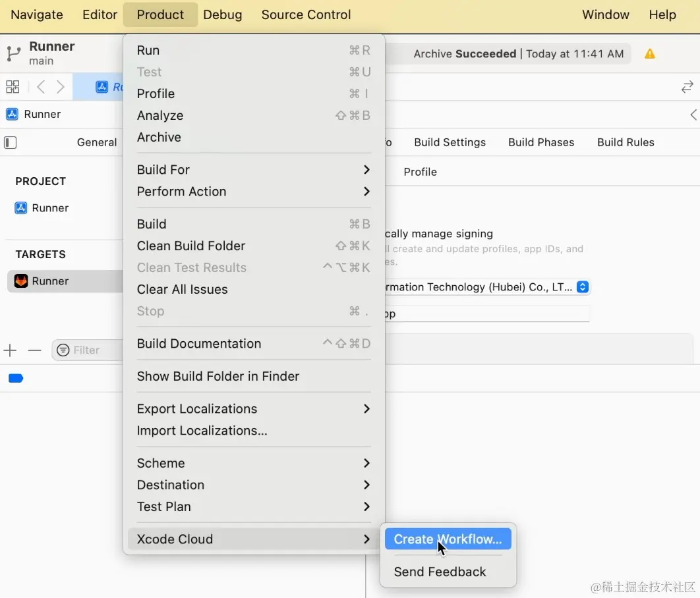Open the related items grid icon
Screen dimensions: 700x598
(x=13, y=86)
